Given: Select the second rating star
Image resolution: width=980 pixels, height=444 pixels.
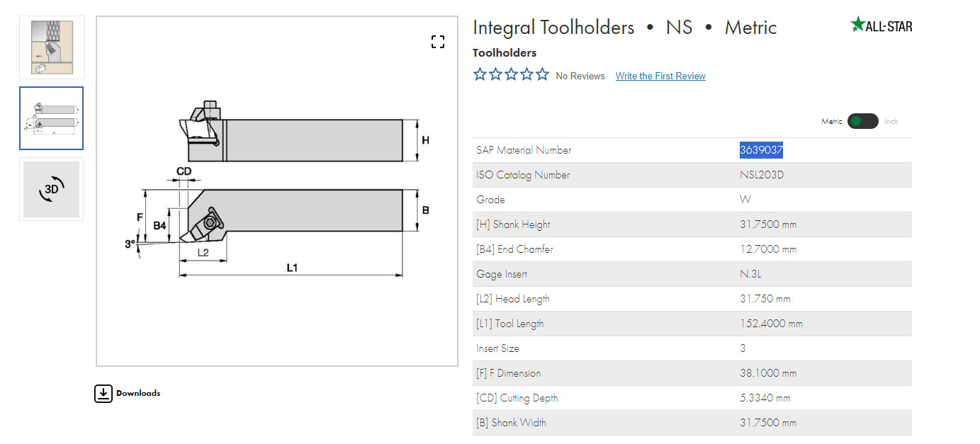Looking at the screenshot, I should pyautogui.click(x=496, y=74).
